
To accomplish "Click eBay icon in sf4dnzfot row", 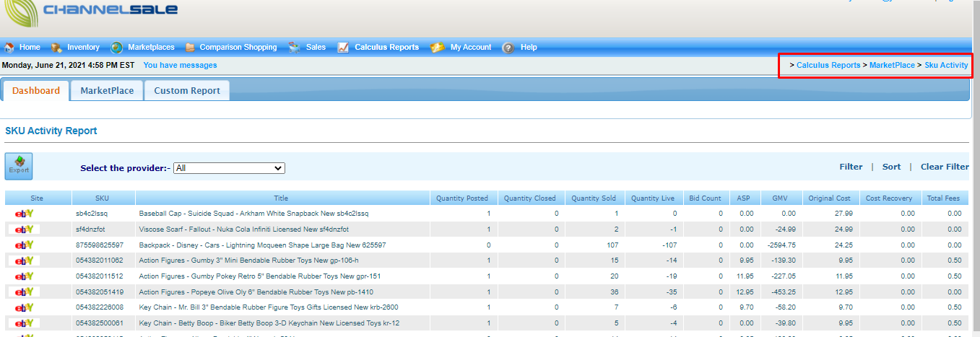I will coord(25,229).
